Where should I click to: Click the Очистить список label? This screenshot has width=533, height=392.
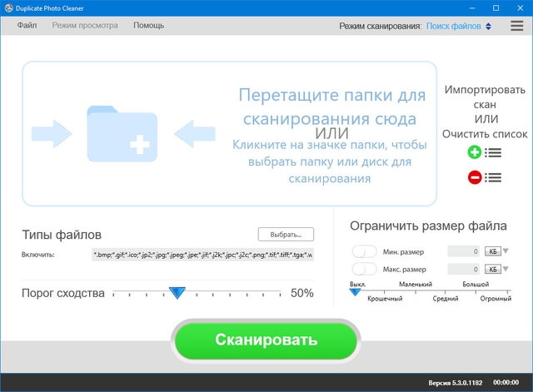(485, 134)
